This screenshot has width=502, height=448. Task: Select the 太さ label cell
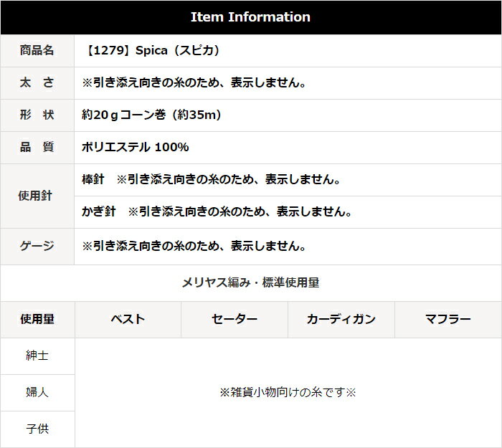(37, 83)
